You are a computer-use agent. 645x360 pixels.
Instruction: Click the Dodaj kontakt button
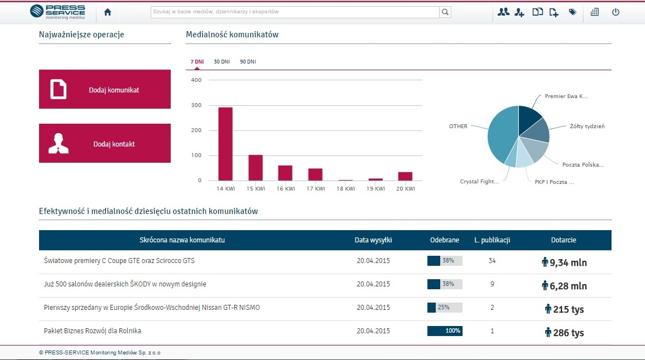pos(105,143)
